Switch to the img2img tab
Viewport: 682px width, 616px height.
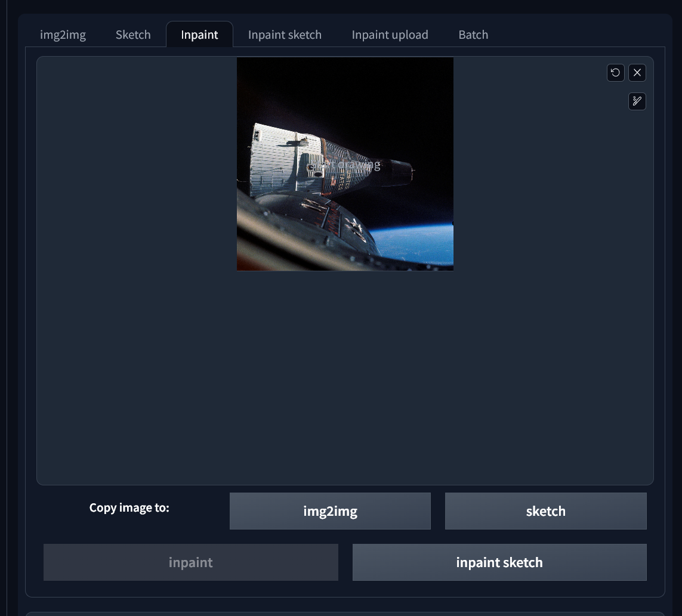[63, 35]
